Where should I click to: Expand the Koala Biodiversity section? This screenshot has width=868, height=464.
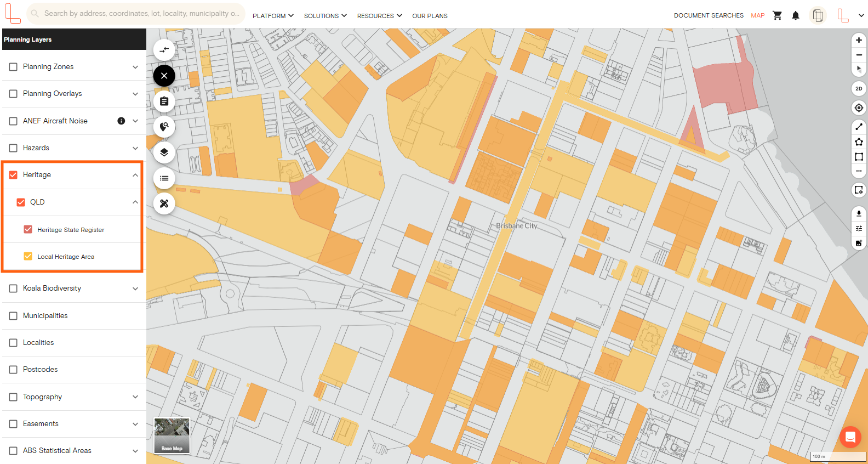(135, 288)
